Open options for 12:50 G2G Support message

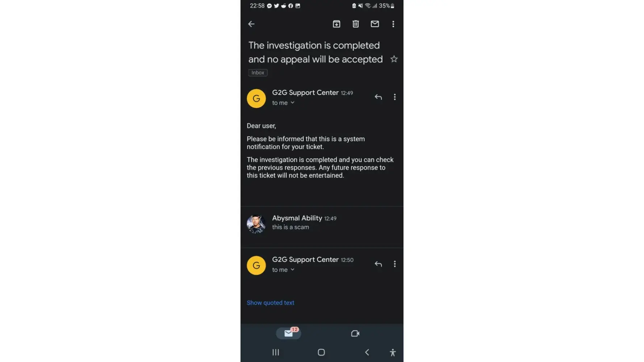tap(394, 264)
